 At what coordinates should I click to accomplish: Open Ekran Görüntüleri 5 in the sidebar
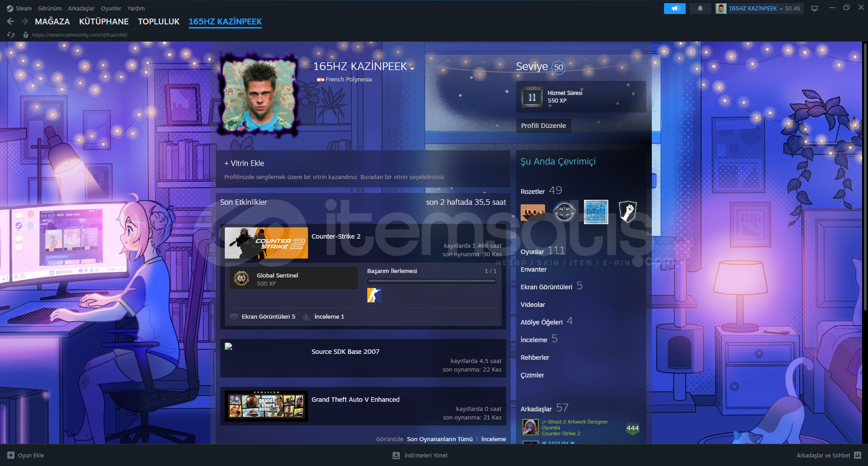tap(551, 286)
